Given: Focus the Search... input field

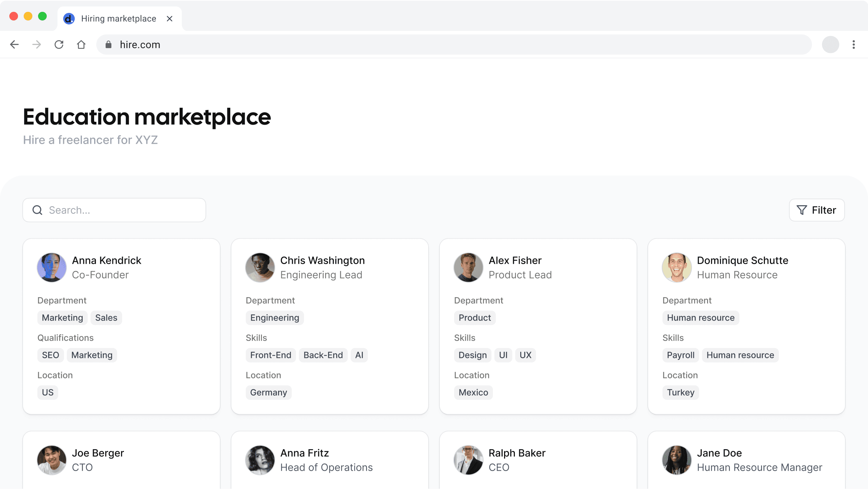Looking at the screenshot, I should (122, 210).
